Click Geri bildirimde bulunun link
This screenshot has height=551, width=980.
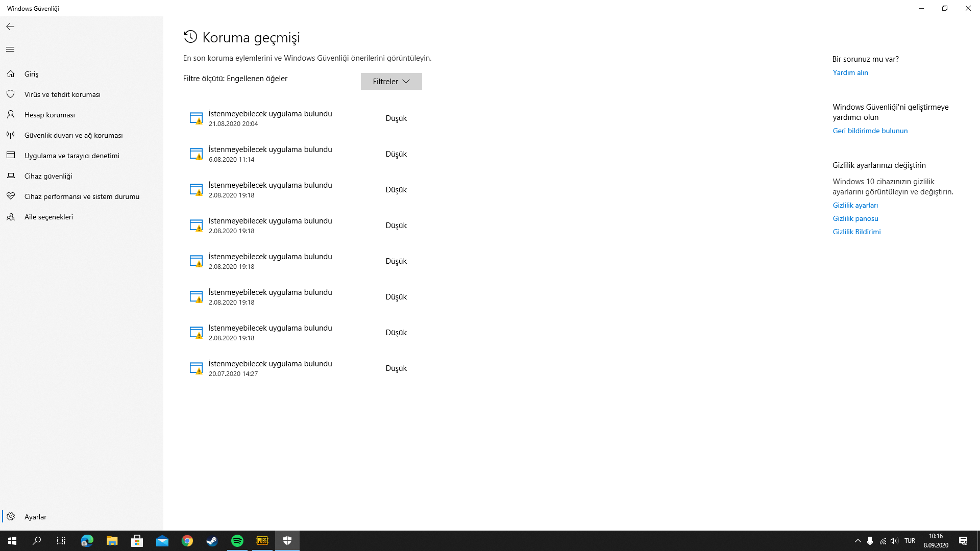click(870, 131)
